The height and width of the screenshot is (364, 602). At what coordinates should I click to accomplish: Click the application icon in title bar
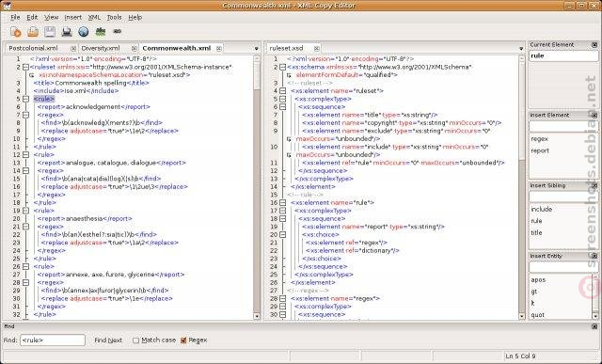tap(7, 6)
